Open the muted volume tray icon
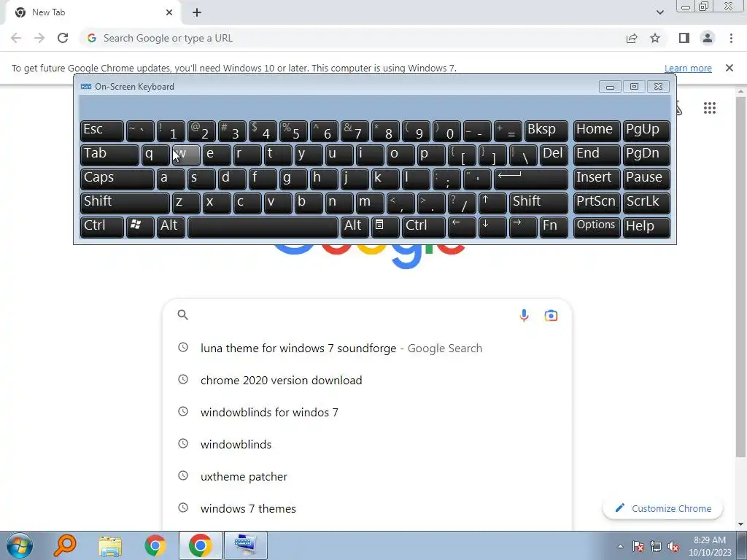747x560 pixels. point(673,547)
